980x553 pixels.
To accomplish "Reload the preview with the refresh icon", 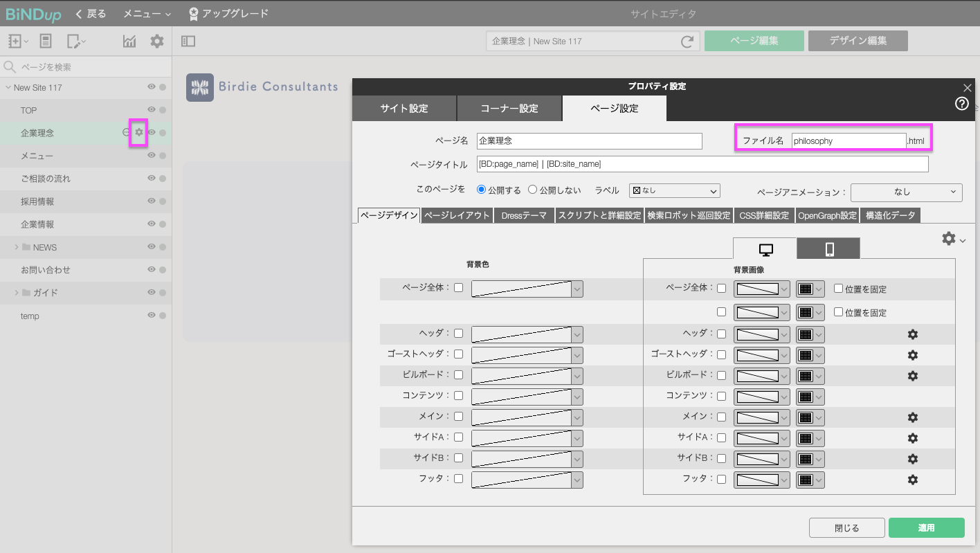I will (687, 42).
